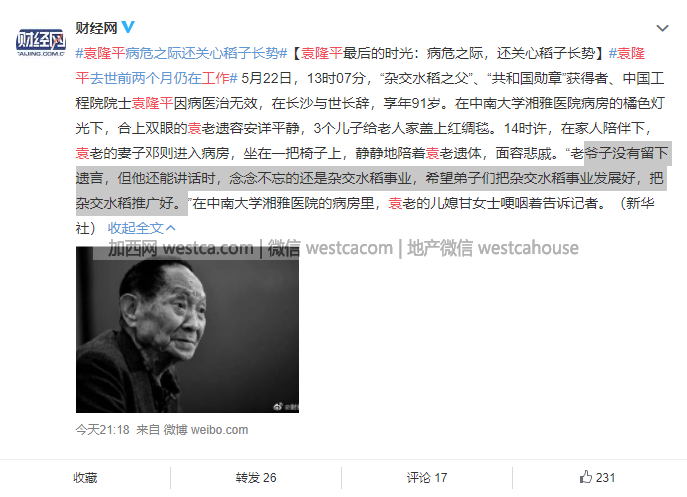Viewport: 687px width, 497px height.
Task: Open the post options chevron menu
Action: (x=662, y=28)
